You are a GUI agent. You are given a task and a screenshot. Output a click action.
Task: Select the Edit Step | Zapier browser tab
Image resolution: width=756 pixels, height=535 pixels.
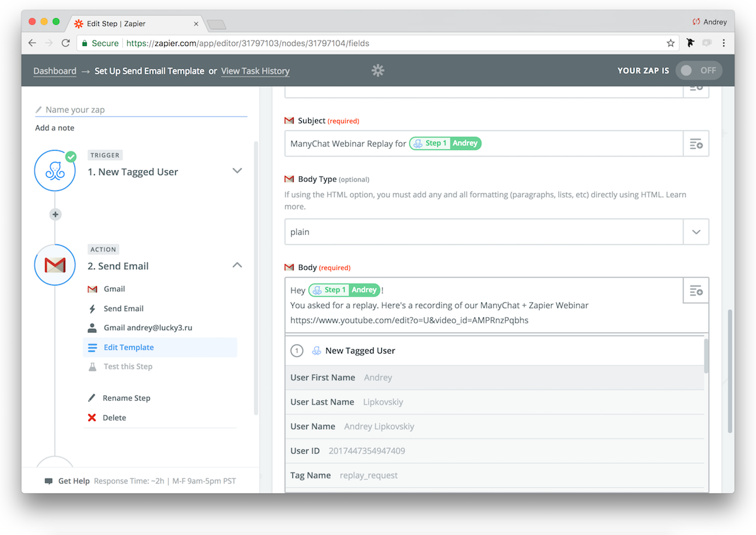tap(135, 23)
